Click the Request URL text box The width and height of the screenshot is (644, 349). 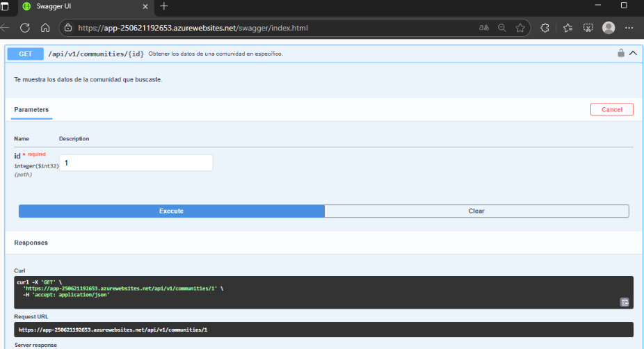pyautogui.click(x=323, y=330)
